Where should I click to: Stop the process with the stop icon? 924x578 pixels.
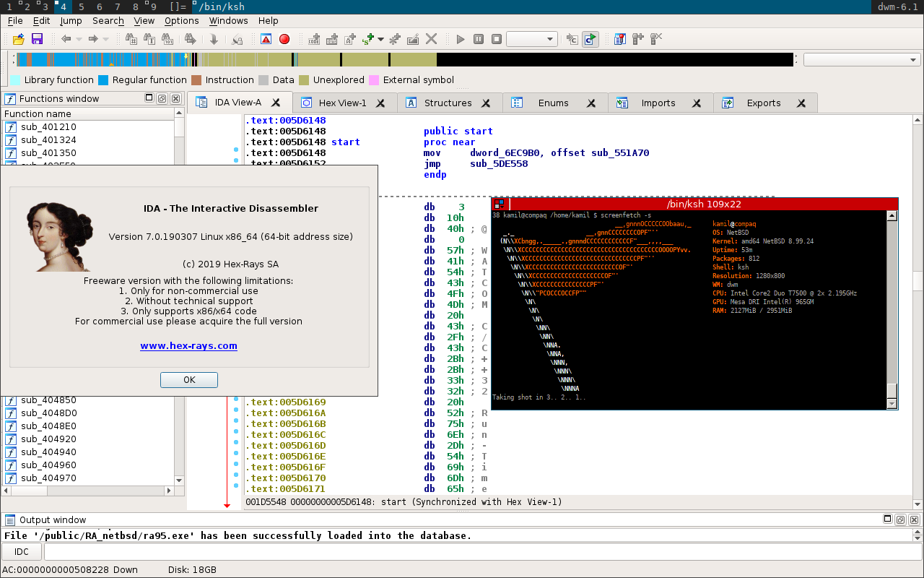click(497, 39)
